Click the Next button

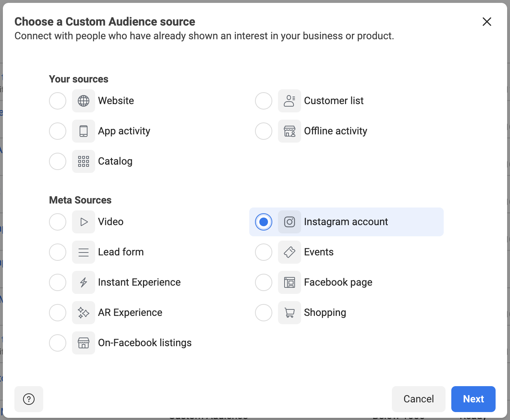[x=473, y=399]
